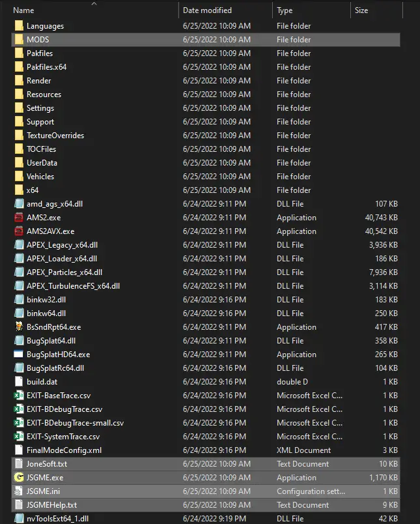Select the file name APEX_Legacy_x64.dll
420x524 pixels.
(62, 245)
